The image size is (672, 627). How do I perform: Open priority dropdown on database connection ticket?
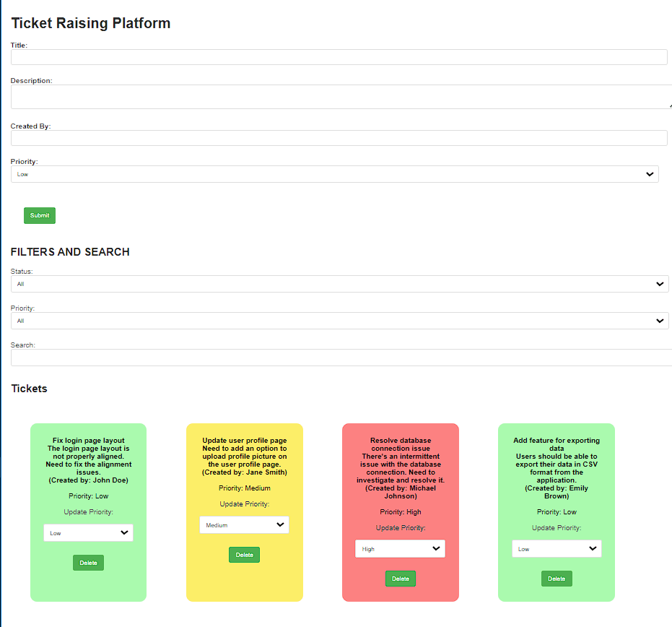click(x=400, y=549)
